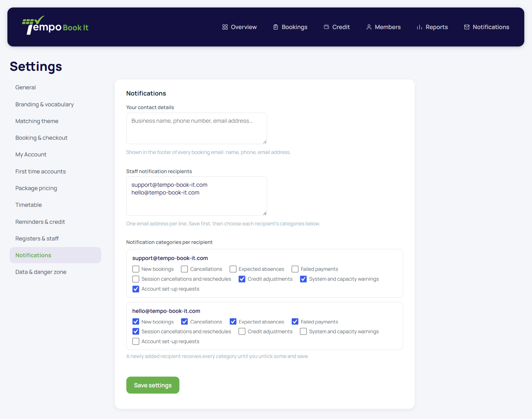Disable Failed payments for hello@tempo-book-it.com
Screen dimensions: 532x419
pyautogui.click(x=295, y=322)
